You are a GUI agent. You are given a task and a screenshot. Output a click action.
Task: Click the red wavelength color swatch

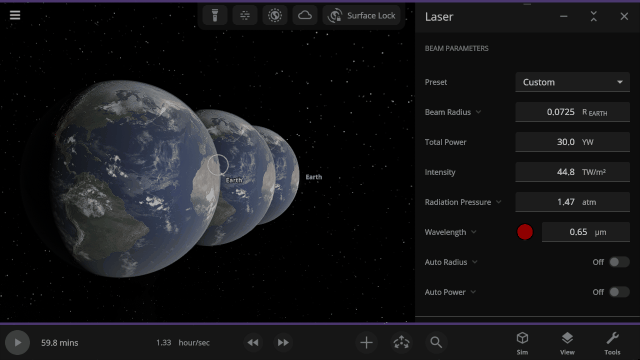coord(524,232)
